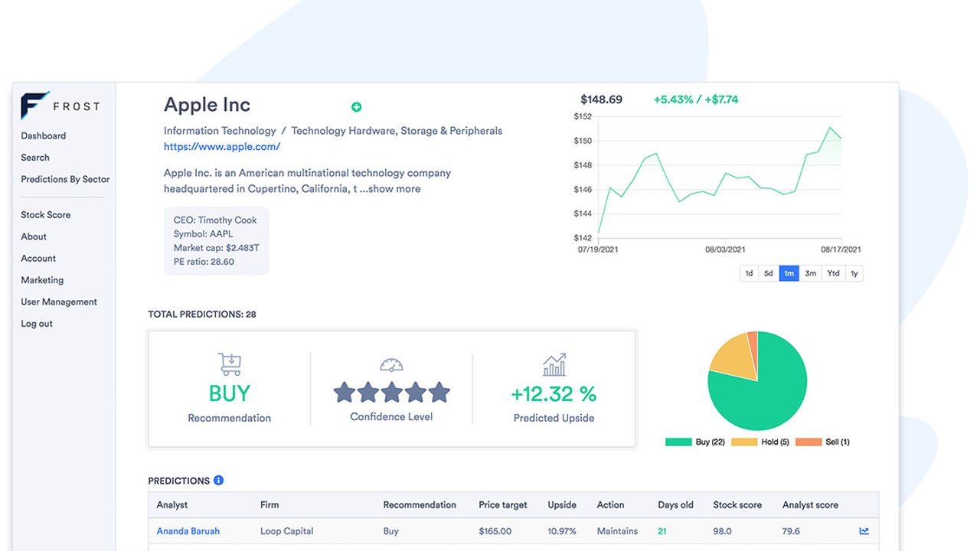
Task: Open Account settings in sidebar
Action: 38,259
